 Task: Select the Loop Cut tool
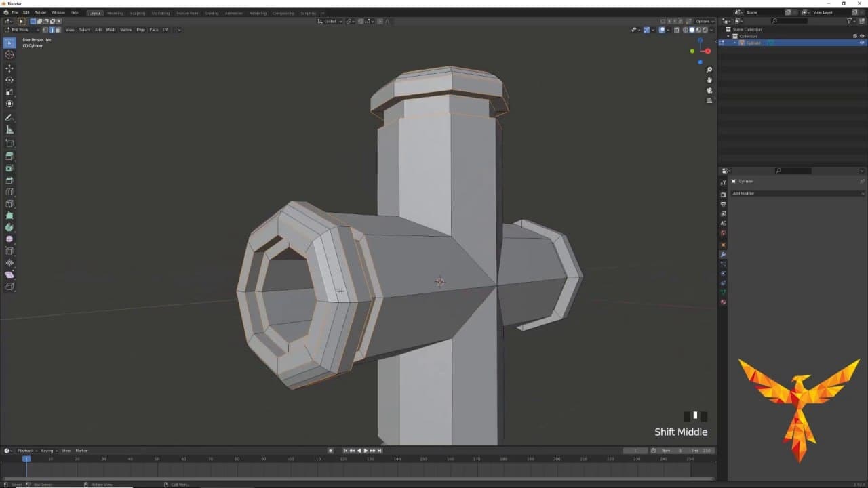[9, 192]
